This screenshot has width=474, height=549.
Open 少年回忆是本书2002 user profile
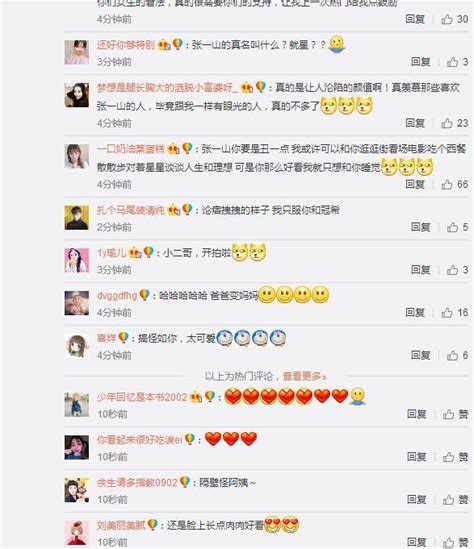[x=142, y=397]
